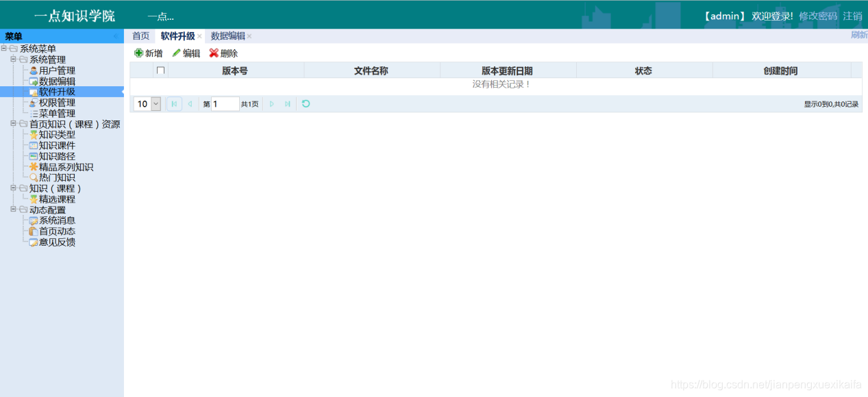
Task: Click the orange 精品系列知识 icon
Action: [34, 167]
